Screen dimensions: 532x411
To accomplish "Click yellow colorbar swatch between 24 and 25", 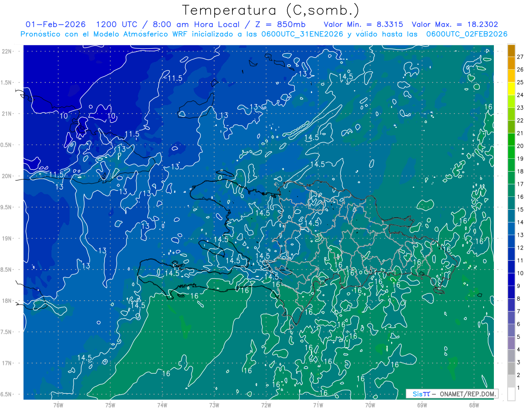I will point(511,89).
